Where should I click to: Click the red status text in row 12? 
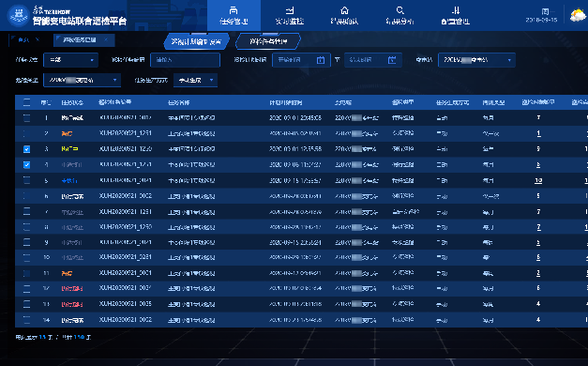point(72,289)
